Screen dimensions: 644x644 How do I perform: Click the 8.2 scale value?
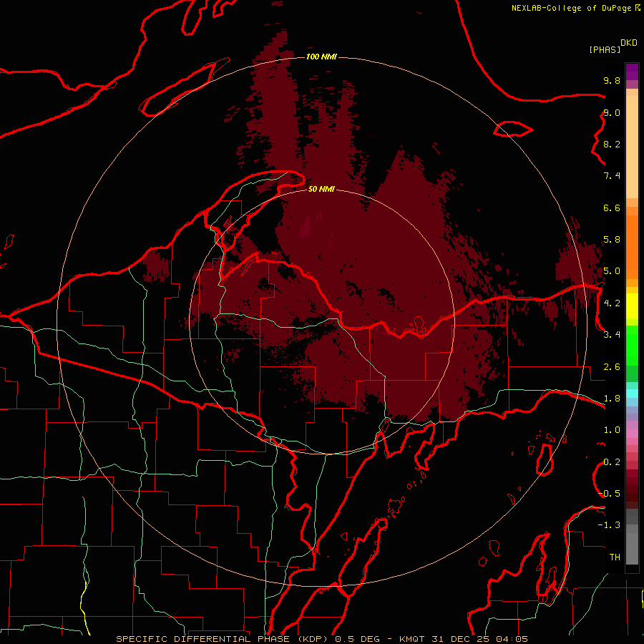point(612,144)
